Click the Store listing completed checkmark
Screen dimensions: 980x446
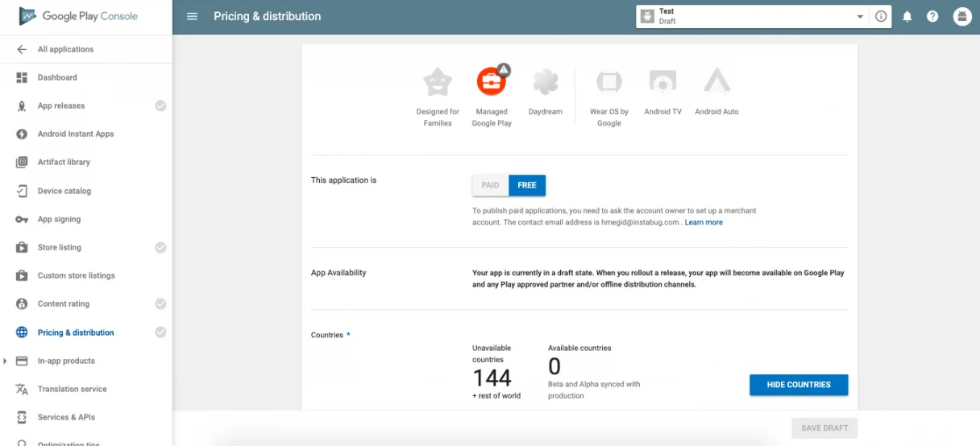tap(160, 247)
